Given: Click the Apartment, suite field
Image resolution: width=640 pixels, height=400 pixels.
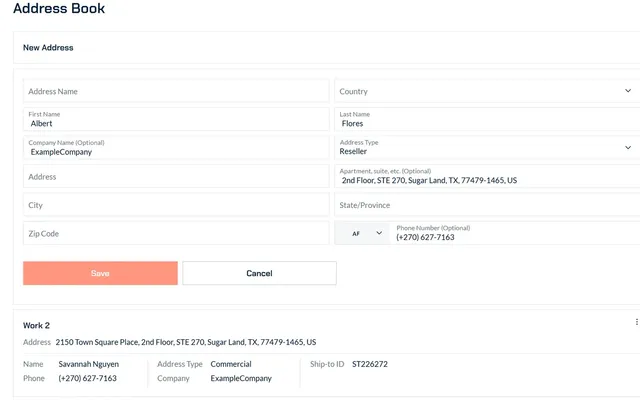Looking at the screenshot, I should pyautogui.click(x=487, y=176).
